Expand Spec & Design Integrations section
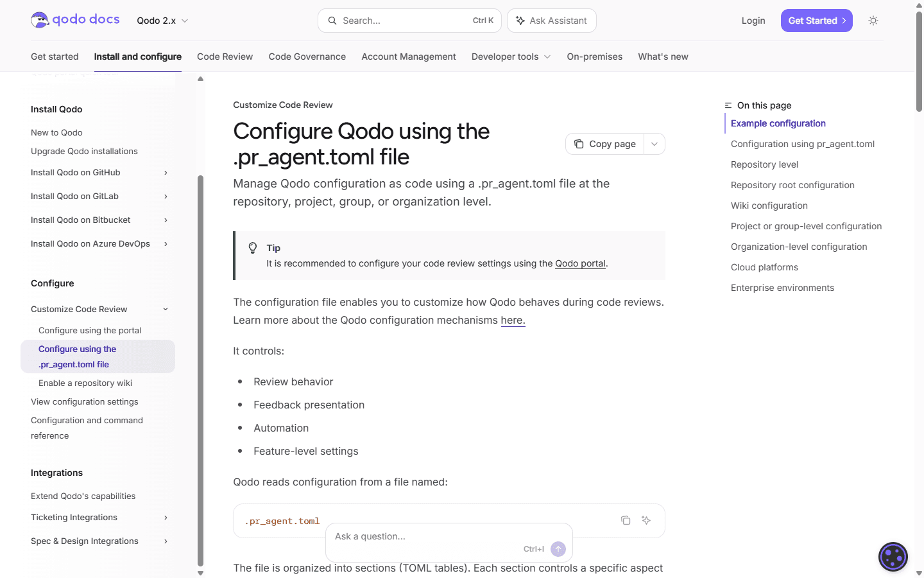The width and height of the screenshot is (924, 578). pos(166,541)
